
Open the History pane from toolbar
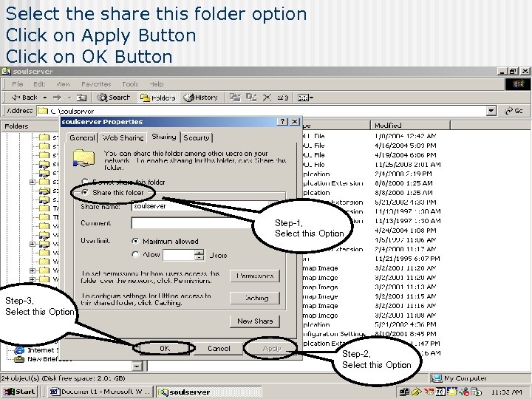(200, 98)
